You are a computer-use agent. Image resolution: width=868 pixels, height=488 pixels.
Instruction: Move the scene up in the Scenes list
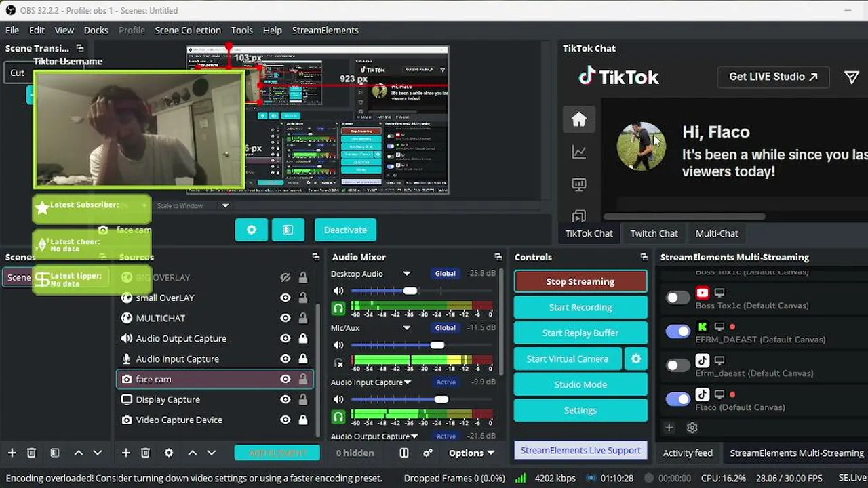[79, 453]
